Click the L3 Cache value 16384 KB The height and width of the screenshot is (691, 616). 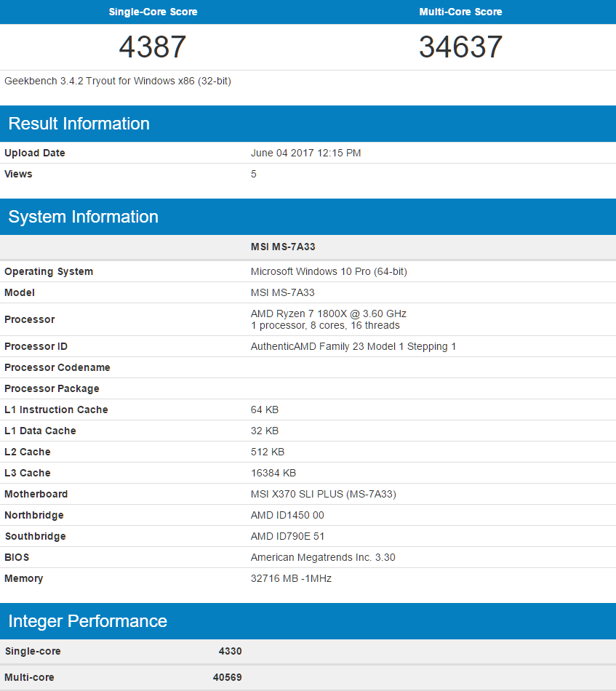pyautogui.click(x=273, y=473)
